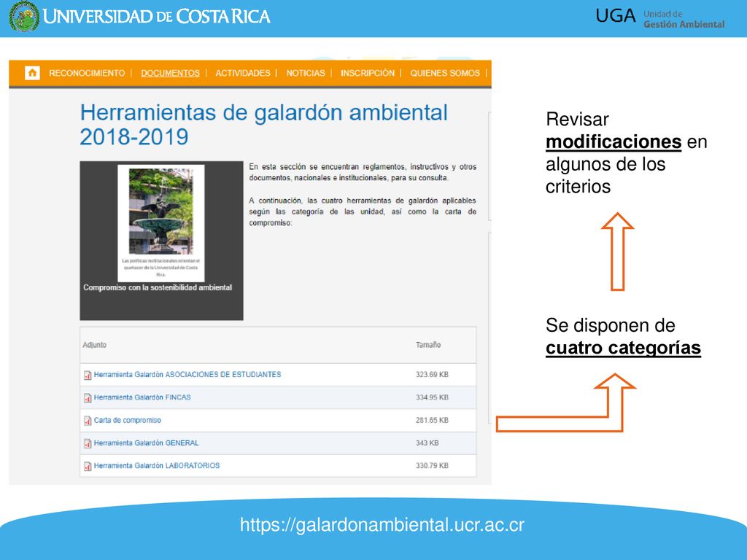Click the 281.65 KB size value
The image size is (747, 560).
432,421
